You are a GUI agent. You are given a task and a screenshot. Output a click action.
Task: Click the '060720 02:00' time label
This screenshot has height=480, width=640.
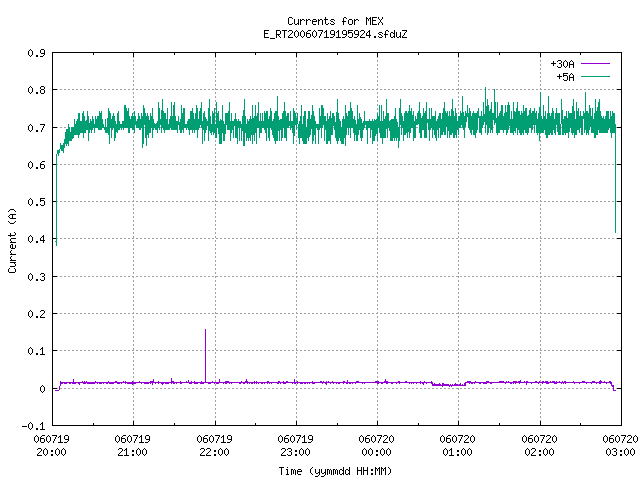539,446
